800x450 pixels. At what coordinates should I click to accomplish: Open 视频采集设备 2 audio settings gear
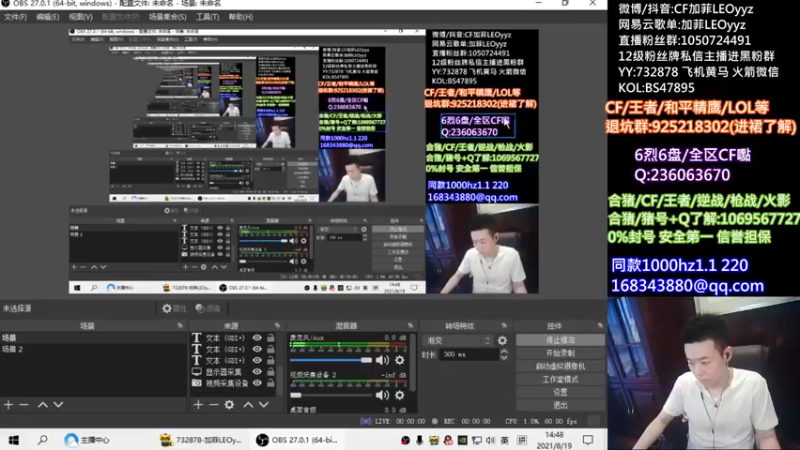point(400,395)
